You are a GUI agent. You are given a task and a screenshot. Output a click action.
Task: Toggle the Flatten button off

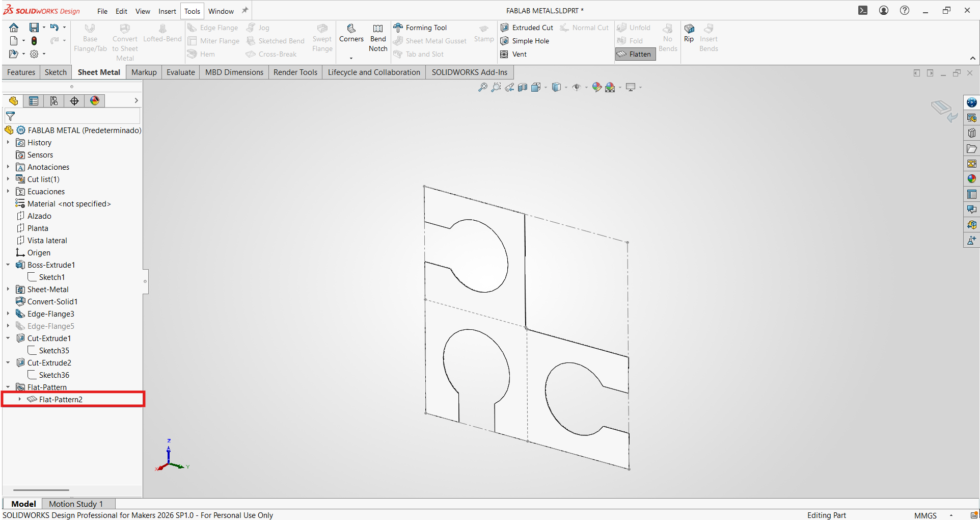(x=635, y=54)
